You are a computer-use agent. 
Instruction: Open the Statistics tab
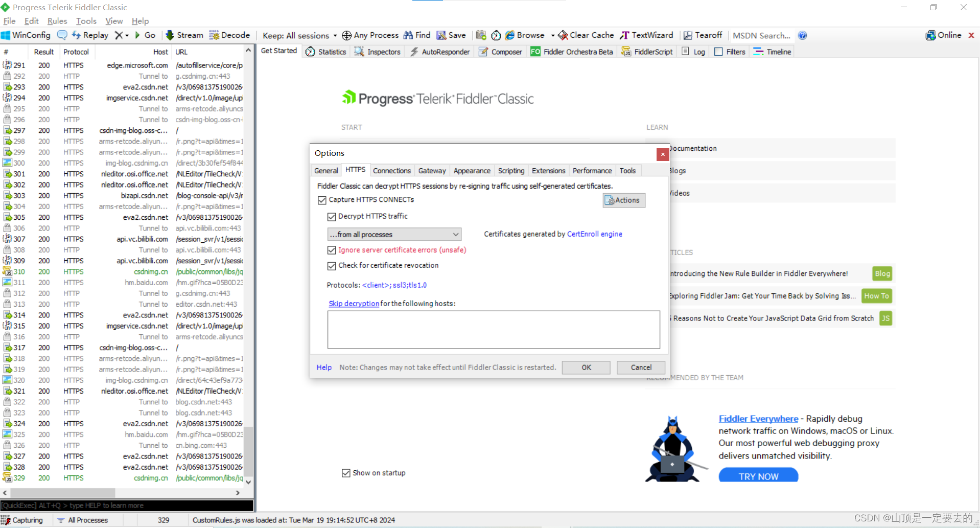pos(326,52)
